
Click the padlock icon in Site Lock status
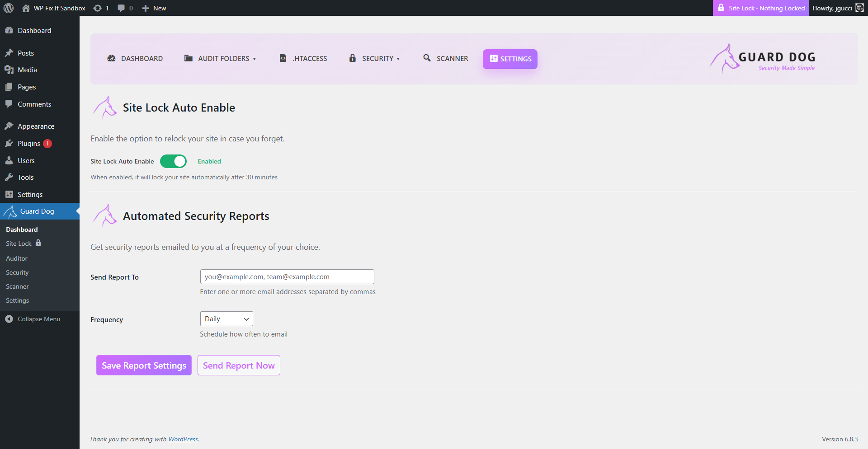(x=721, y=8)
